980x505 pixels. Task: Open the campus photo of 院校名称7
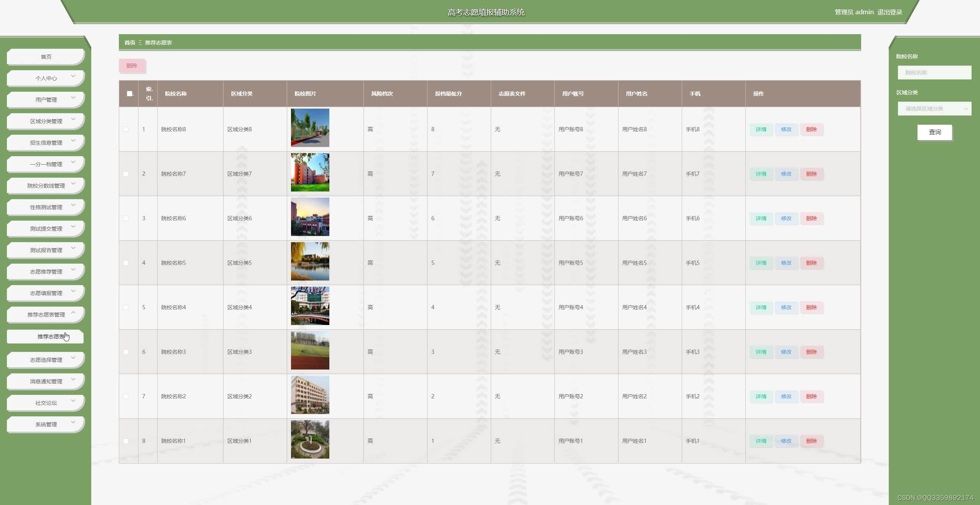point(310,172)
